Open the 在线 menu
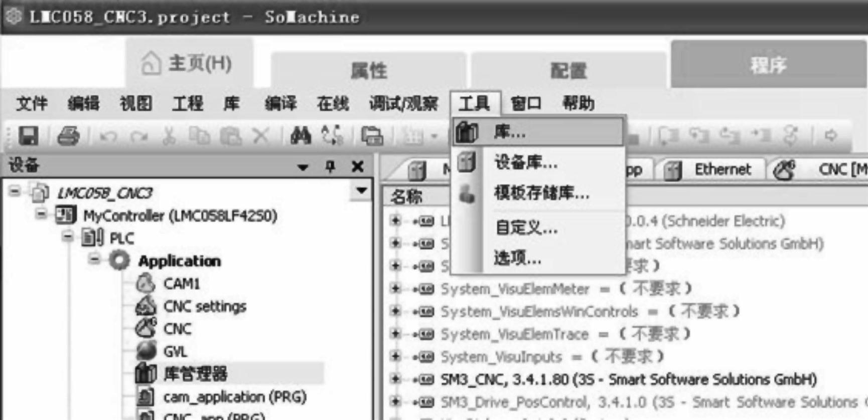Screen dimensions: 868x420 click(x=333, y=103)
